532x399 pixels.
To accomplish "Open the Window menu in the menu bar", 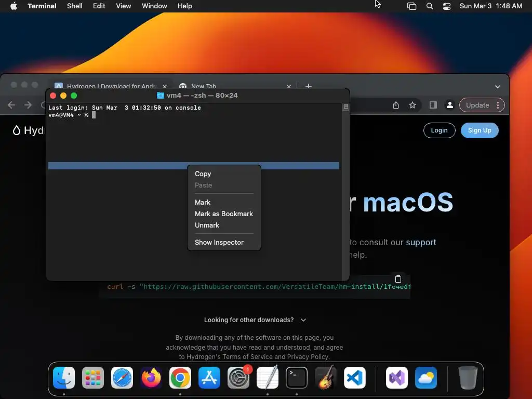I will 154,6.
